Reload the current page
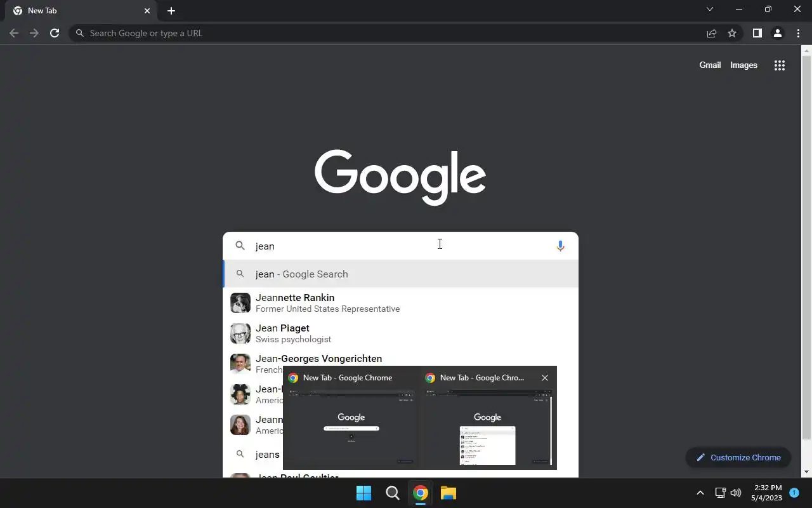This screenshot has height=508, width=812. tap(55, 33)
